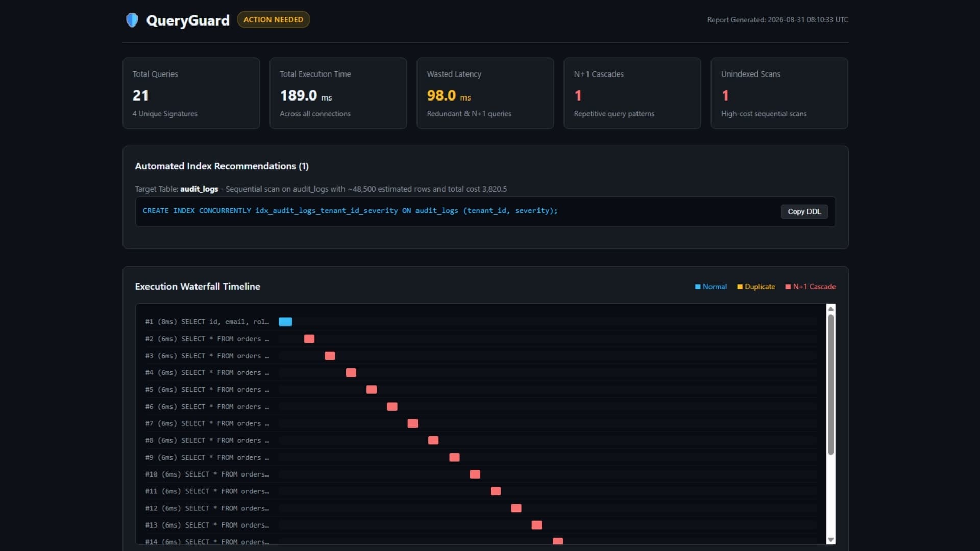This screenshot has width=980, height=551.
Task: Click the waterfall vertical scrollbar thumb
Action: point(830,384)
